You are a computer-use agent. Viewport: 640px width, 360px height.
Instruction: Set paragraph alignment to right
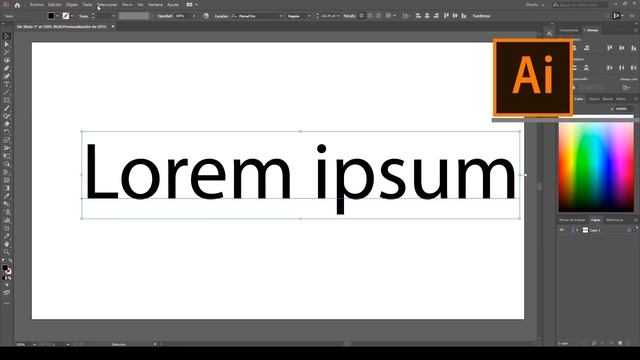tap(379, 16)
